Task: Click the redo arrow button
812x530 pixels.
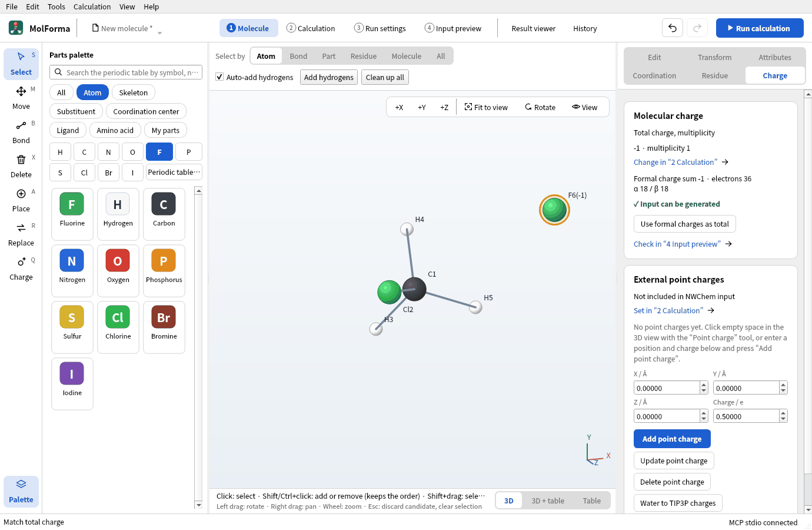Action: click(x=697, y=28)
